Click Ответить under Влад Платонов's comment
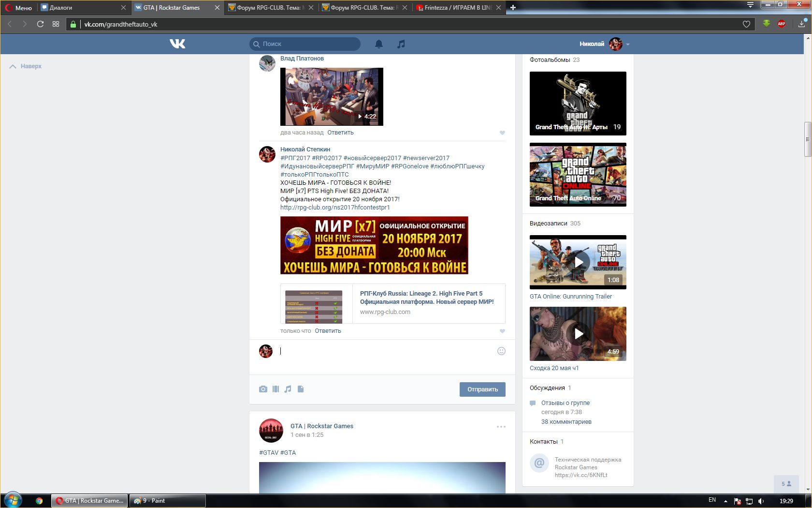 click(x=340, y=133)
